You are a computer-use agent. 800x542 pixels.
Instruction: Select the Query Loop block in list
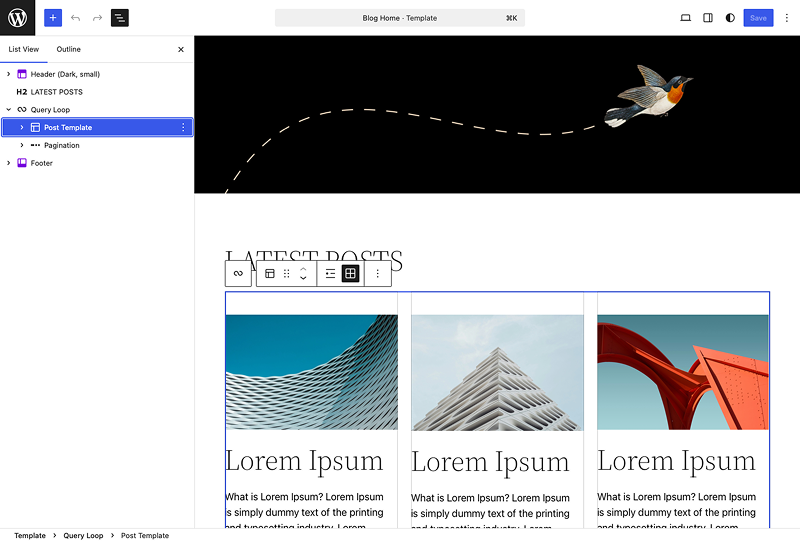point(50,110)
